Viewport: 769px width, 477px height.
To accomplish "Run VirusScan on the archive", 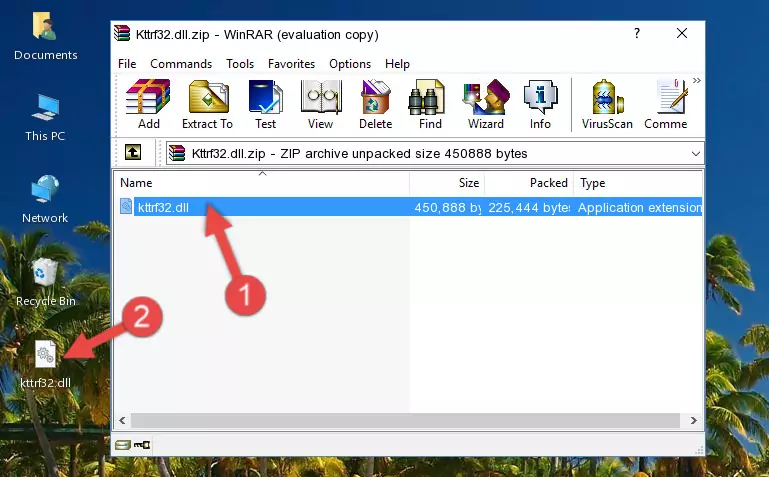I will (x=607, y=104).
